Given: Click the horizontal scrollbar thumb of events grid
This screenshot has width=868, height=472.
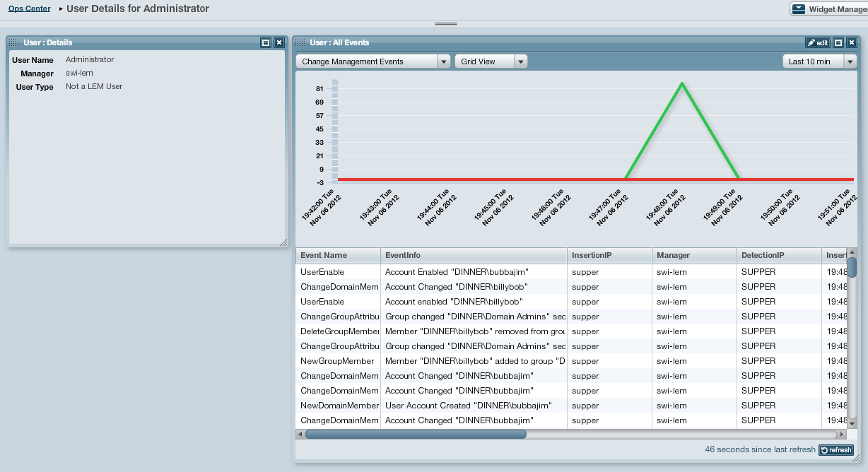Looking at the screenshot, I should click(x=416, y=435).
